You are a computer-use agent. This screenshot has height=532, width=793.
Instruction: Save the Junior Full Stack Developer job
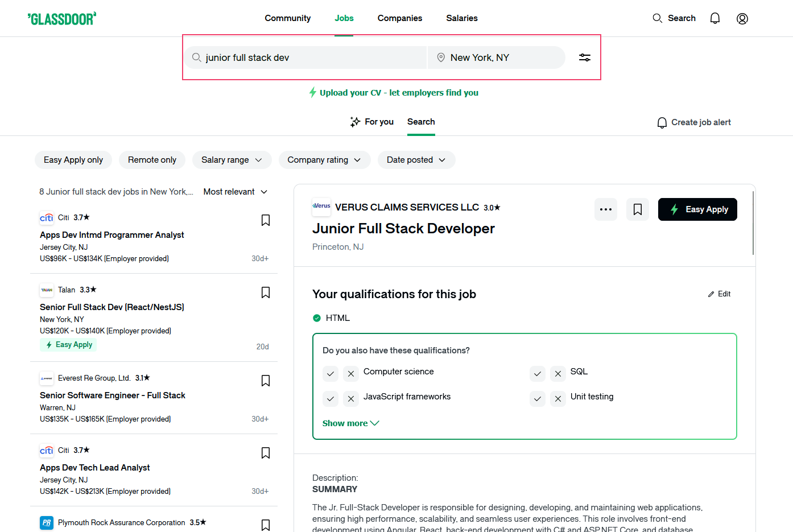click(x=638, y=209)
